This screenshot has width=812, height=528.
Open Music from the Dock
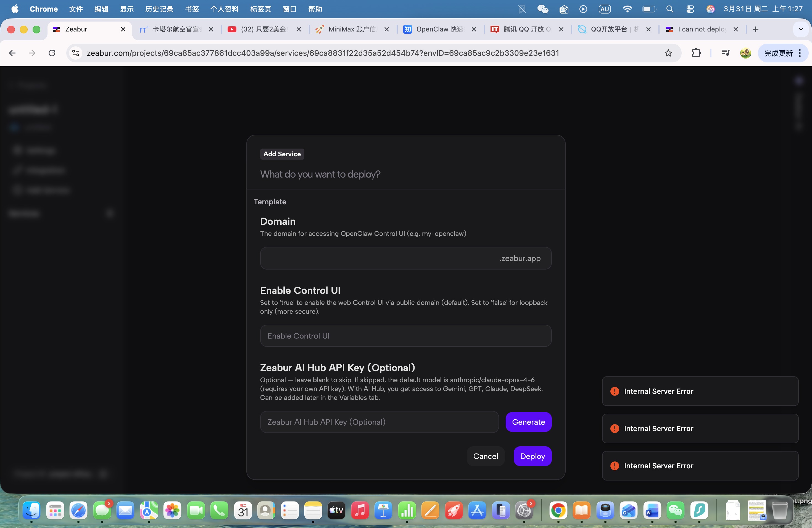click(360, 510)
